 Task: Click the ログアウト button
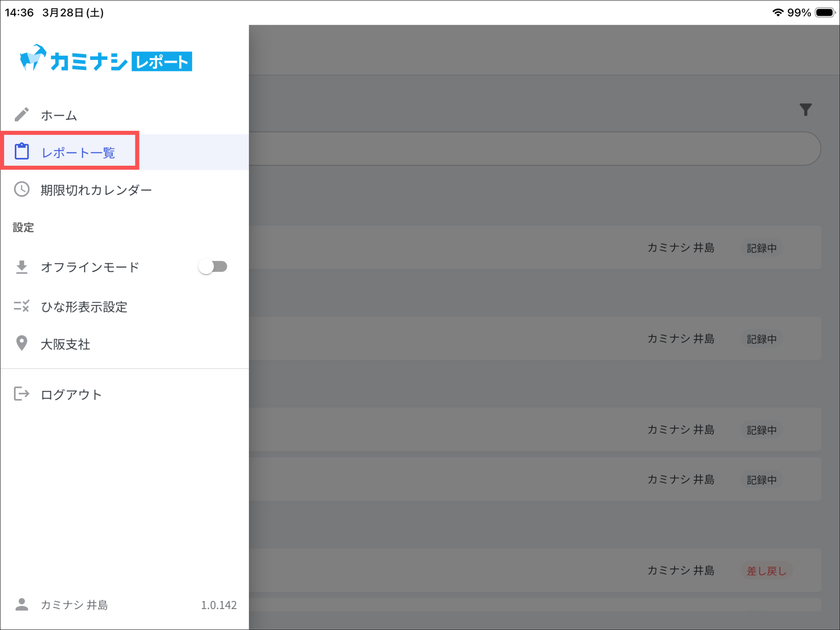(71, 395)
